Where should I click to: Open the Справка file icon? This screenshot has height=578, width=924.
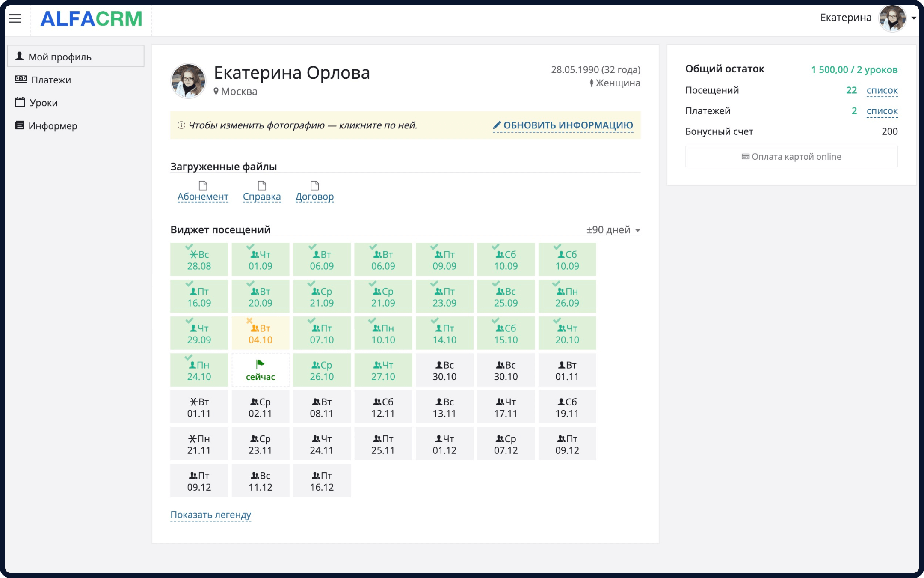tap(262, 186)
